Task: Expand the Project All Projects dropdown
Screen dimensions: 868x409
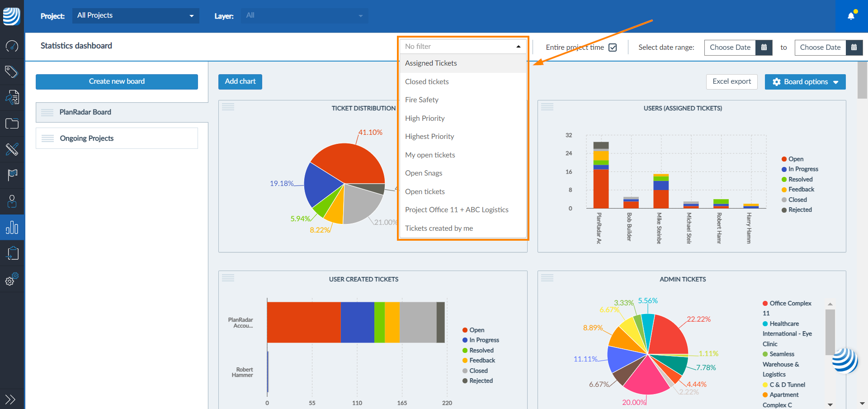Action: pos(136,16)
